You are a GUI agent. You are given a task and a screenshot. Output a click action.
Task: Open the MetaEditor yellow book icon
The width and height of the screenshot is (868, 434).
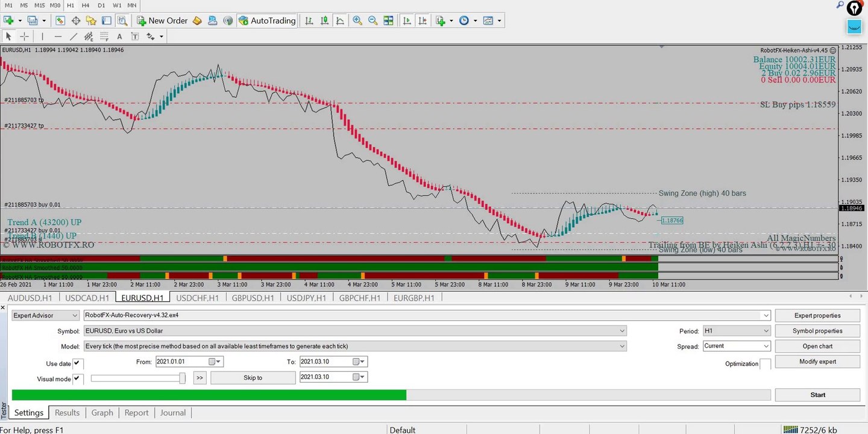click(x=198, y=20)
